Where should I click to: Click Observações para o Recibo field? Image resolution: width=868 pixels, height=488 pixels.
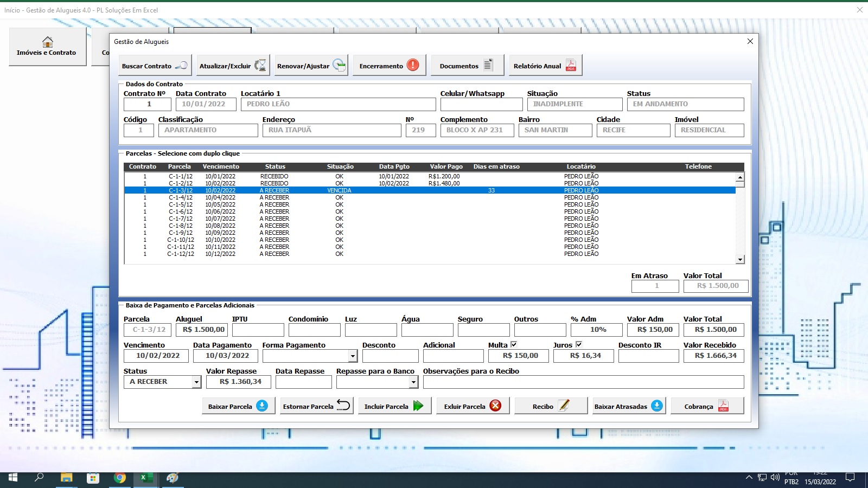583,382
